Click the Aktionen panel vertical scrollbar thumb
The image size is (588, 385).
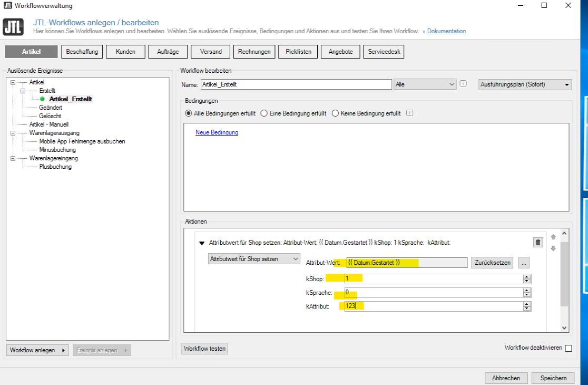[x=564, y=274]
